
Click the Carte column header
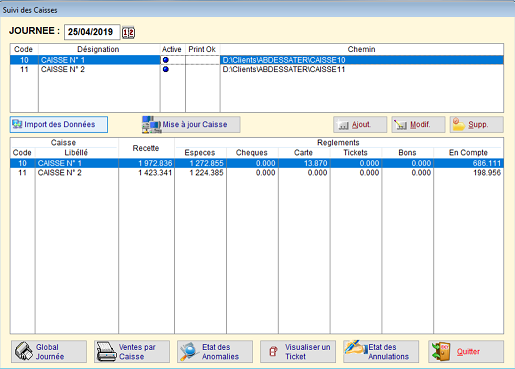click(303, 153)
